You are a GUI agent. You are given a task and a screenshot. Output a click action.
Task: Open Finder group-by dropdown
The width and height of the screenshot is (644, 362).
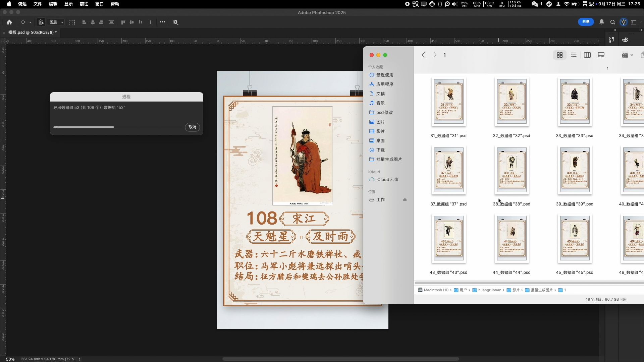pos(627,55)
